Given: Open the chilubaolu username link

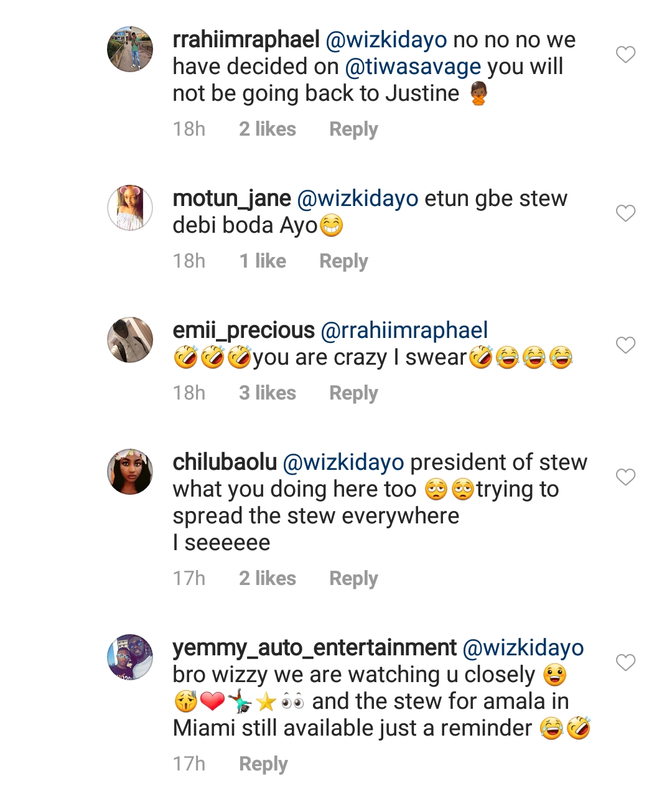Looking at the screenshot, I should pos(225,462).
